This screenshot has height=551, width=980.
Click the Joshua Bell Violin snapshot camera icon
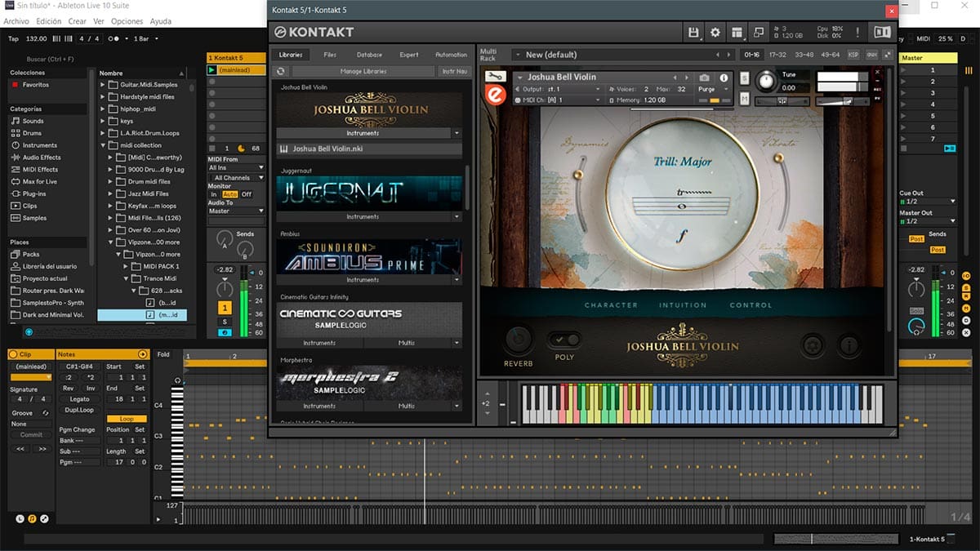pos(705,78)
